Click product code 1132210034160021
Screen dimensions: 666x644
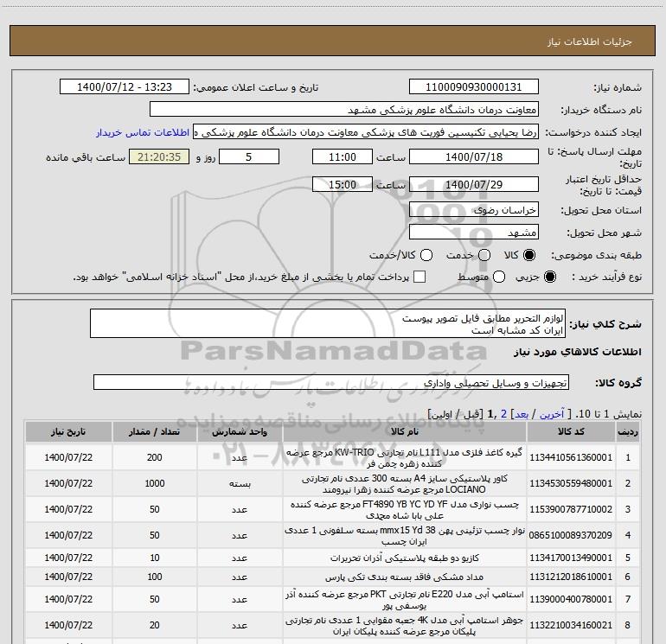[x=571, y=625]
